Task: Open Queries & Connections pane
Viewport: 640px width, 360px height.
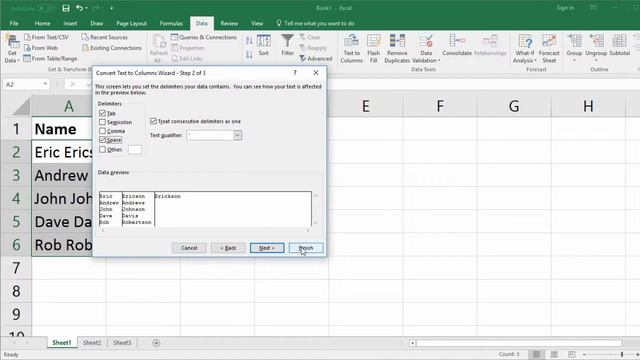Action: [x=204, y=37]
